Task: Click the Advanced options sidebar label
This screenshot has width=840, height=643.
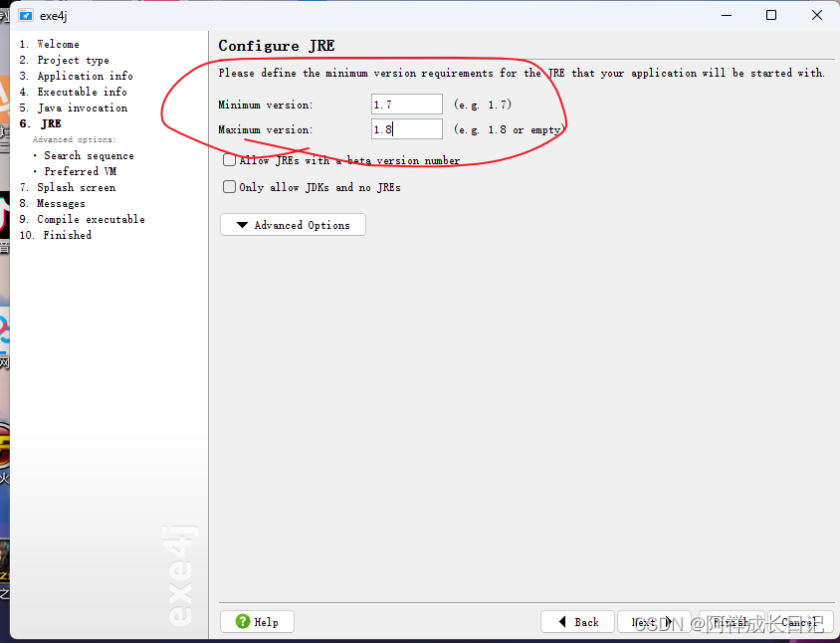Action: (x=75, y=139)
